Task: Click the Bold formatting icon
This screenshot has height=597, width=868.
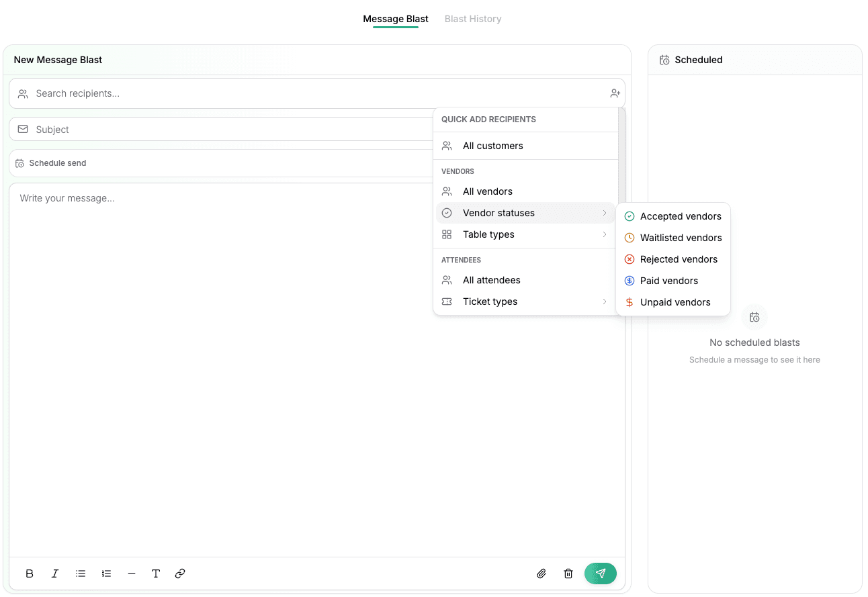Action: click(30, 573)
